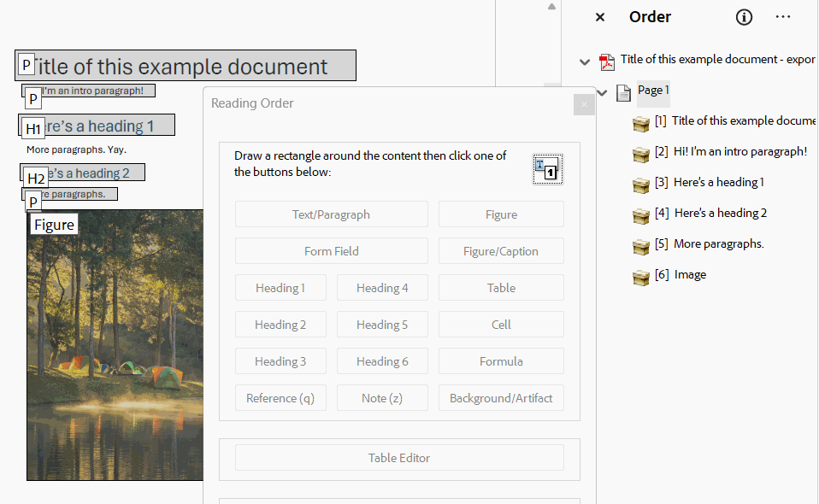This screenshot has height=504, width=819.
Task: Click box icon for [2] Hi! I'm an intro paragraph
Action: [641, 155]
